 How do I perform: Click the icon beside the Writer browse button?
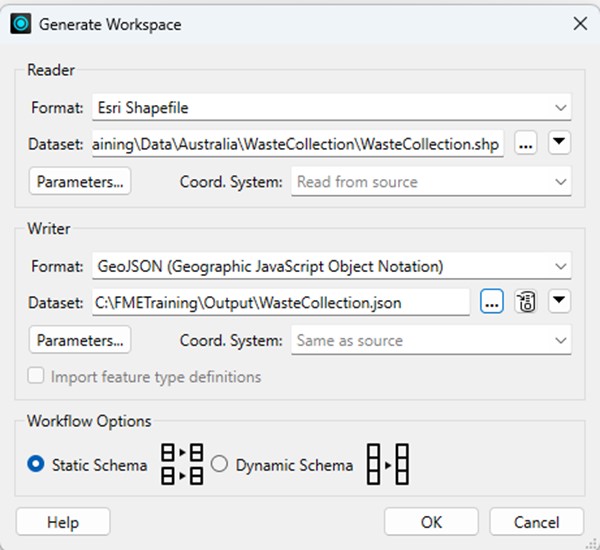tap(526, 302)
